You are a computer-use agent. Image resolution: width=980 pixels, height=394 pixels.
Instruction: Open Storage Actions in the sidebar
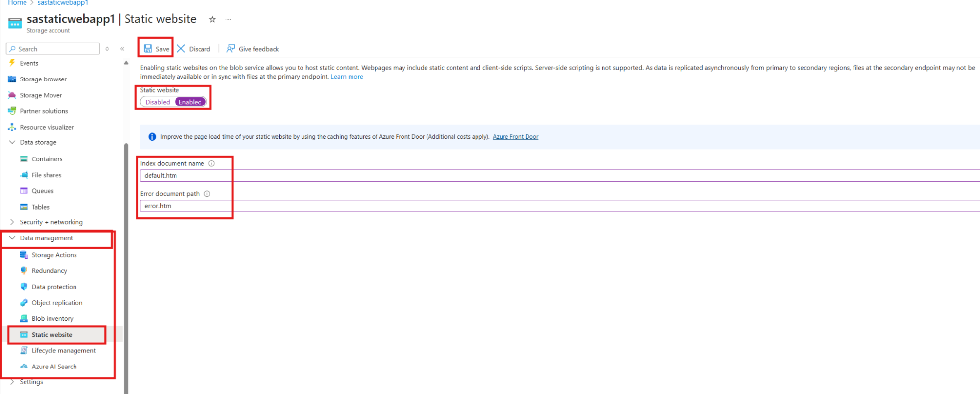coord(54,255)
